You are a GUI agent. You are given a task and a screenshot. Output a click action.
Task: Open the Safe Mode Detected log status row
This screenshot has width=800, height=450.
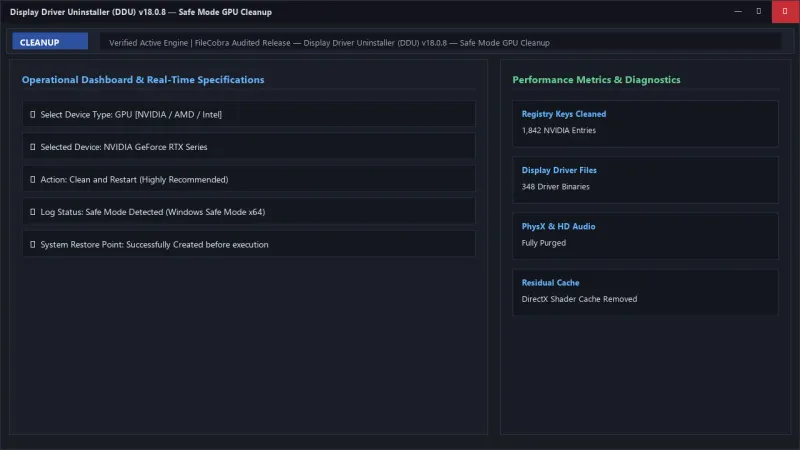(249, 211)
